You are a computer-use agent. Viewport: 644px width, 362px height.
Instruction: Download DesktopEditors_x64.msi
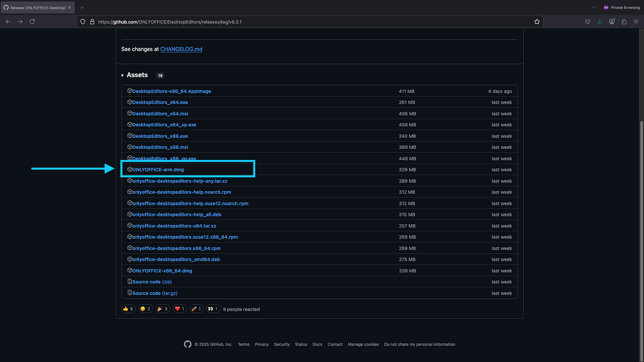160,113
